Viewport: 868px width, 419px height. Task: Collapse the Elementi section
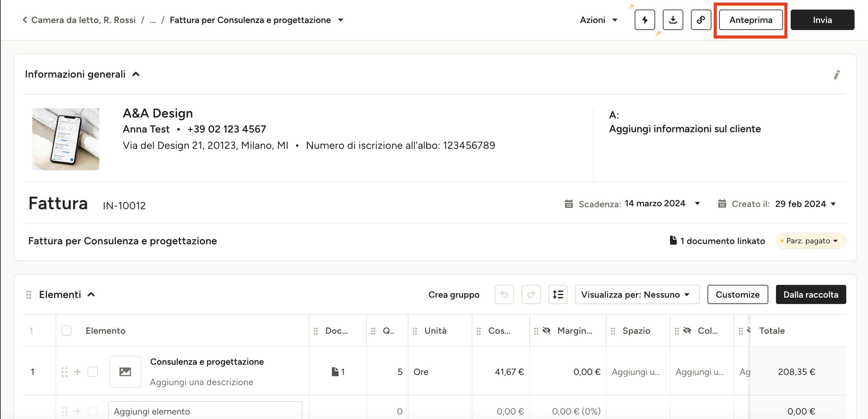pos(91,294)
